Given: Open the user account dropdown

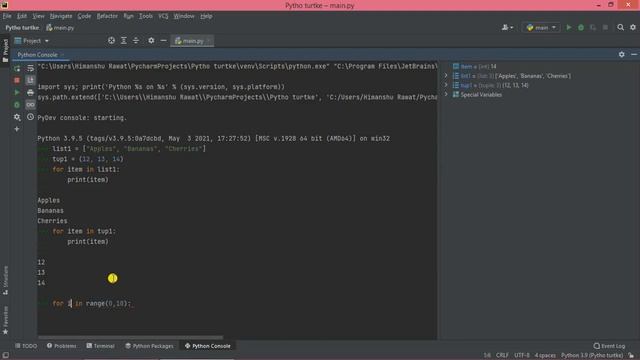Looking at the screenshot, I should 507,27.
